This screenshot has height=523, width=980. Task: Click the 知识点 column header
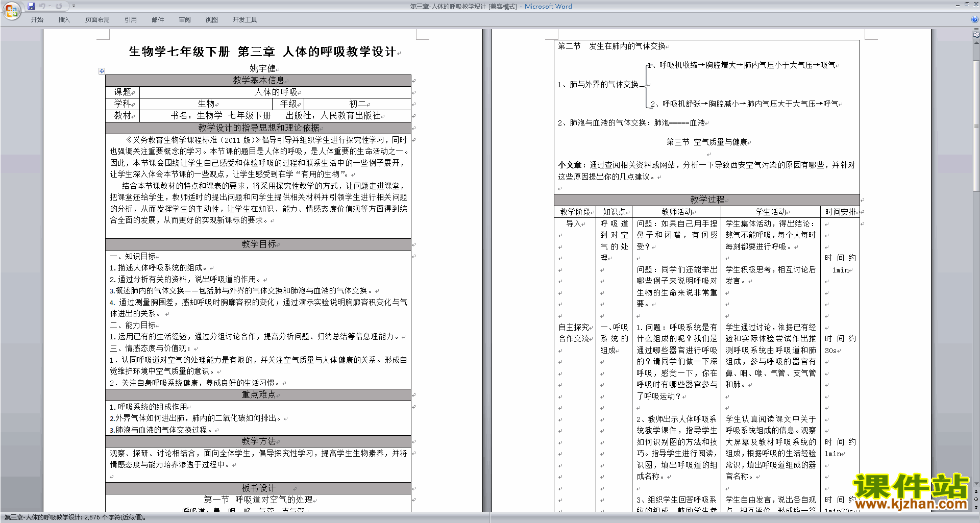click(615, 212)
